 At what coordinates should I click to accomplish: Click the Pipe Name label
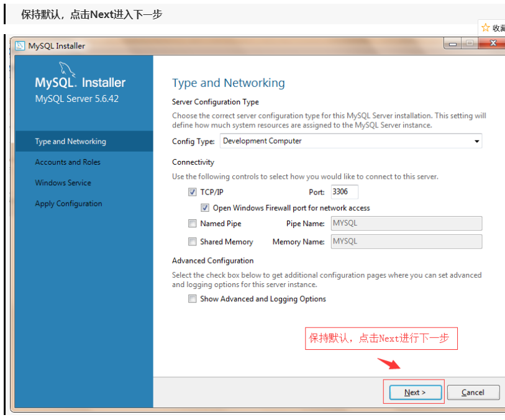click(x=306, y=224)
